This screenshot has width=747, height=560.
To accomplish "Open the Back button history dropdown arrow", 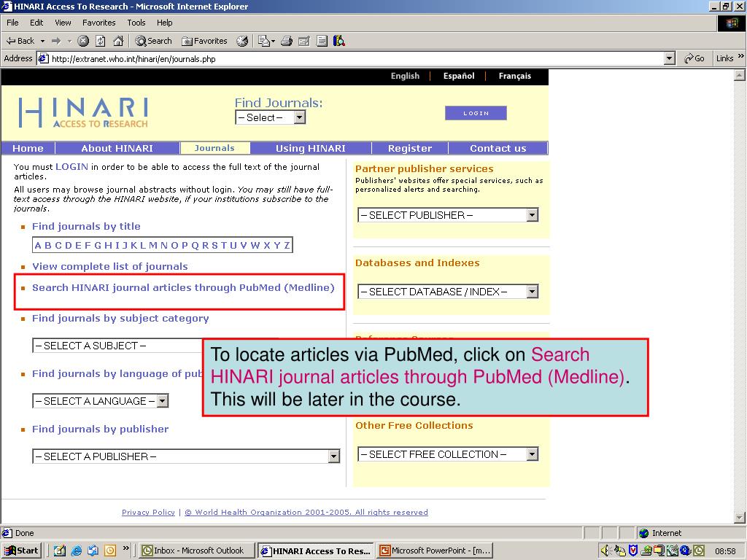I will (42, 41).
